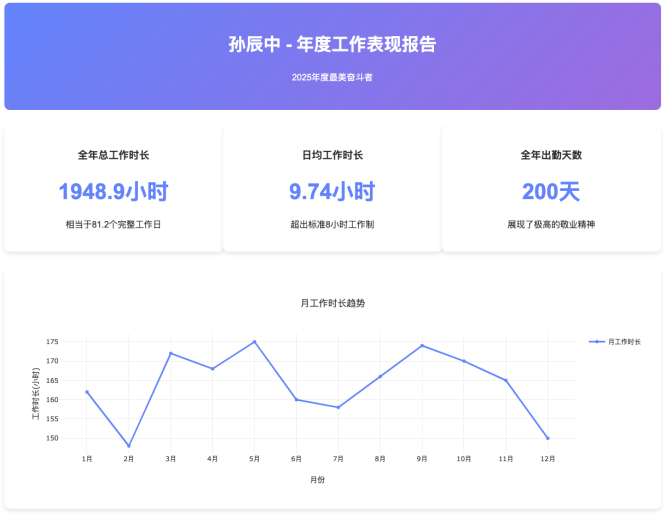
Task: Click the subtitle 2025年度最美奋斗者
Action: pyautogui.click(x=332, y=77)
